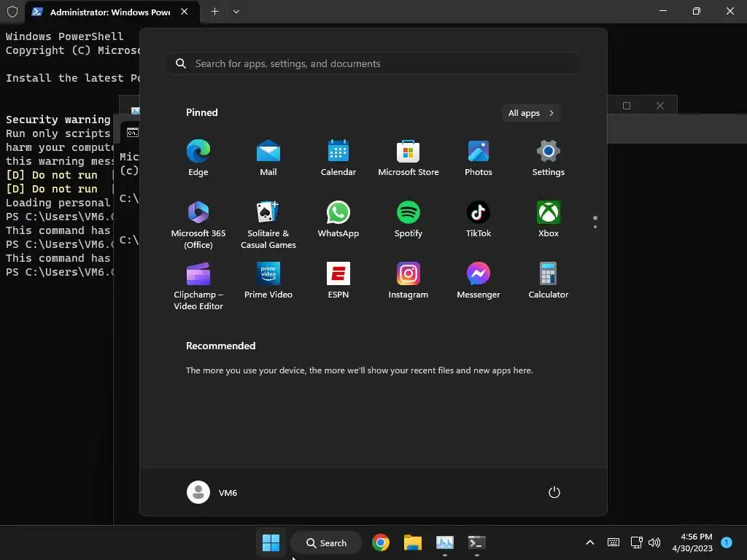The height and width of the screenshot is (560, 747).
Task: Open the power options button
Action: (554, 492)
